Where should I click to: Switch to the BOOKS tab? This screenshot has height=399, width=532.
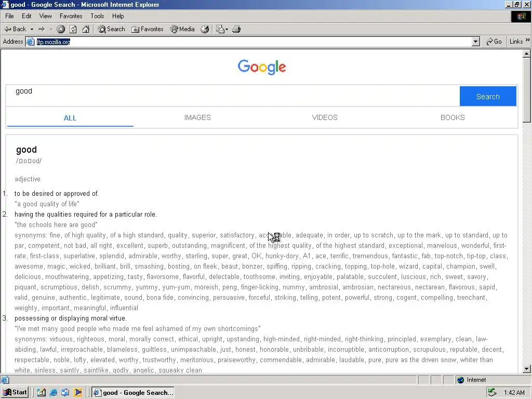pos(453,117)
